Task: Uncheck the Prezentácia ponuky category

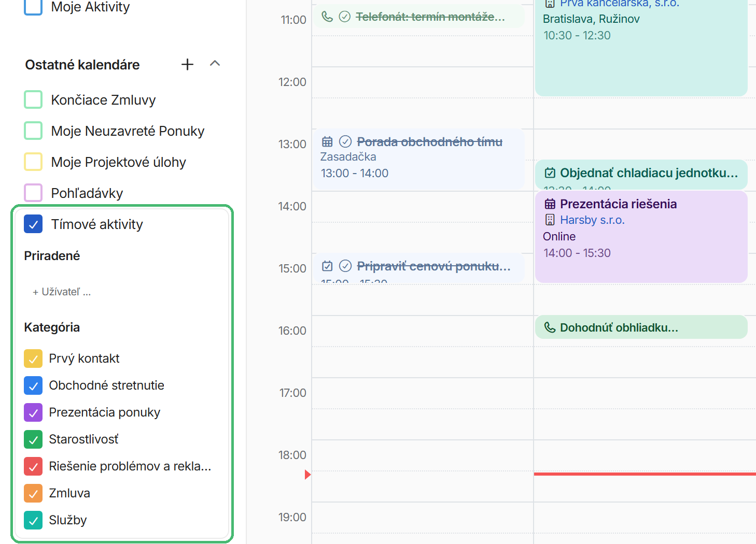Action: pyautogui.click(x=33, y=412)
